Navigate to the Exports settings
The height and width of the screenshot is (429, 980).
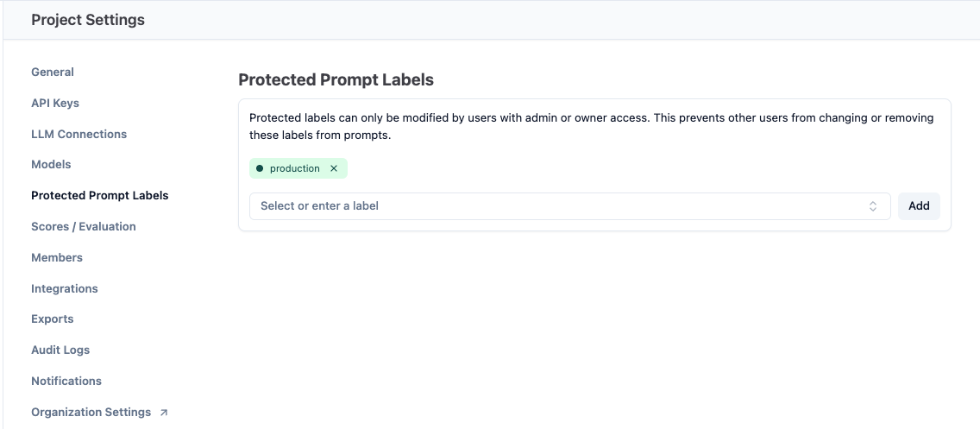53,319
